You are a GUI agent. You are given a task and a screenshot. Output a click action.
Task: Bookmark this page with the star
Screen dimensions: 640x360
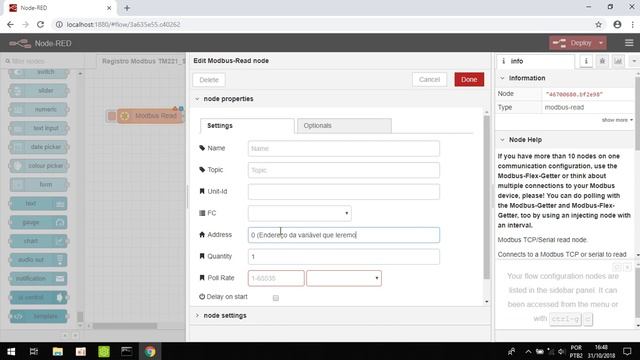598,24
